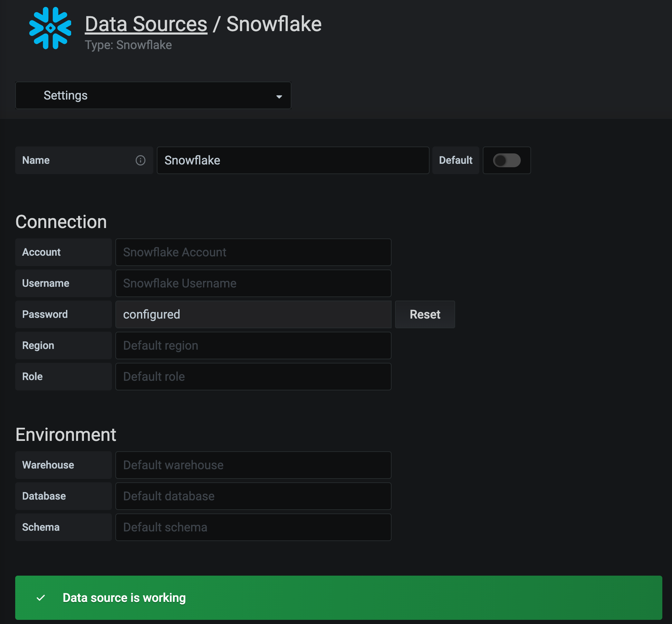Focus the Default schema field
672x624 pixels.
click(x=253, y=527)
